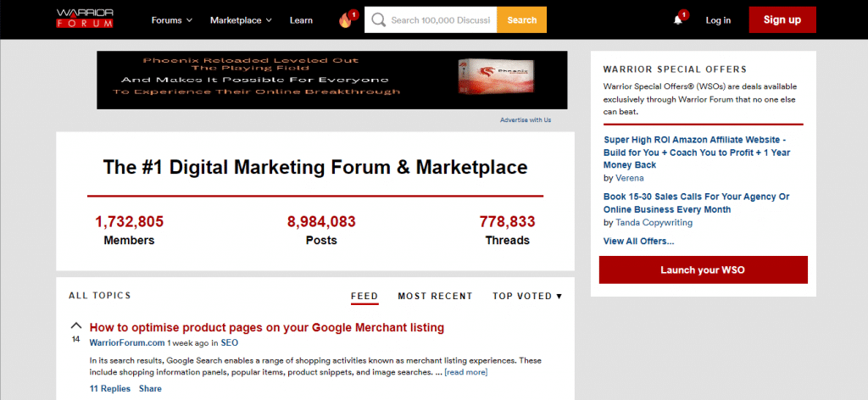Click the read more link

click(x=465, y=372)
